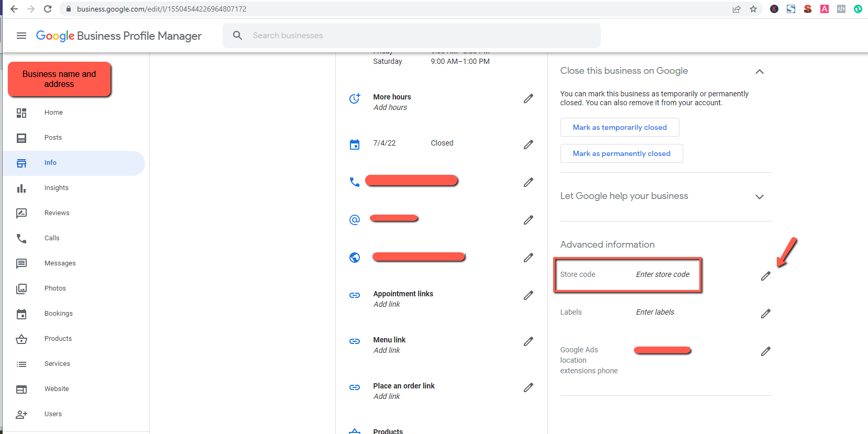Image resolution: width=868 pixels, height=434 pixels.
Task: Edit Place an order link pencil
Action: [529, 387]
